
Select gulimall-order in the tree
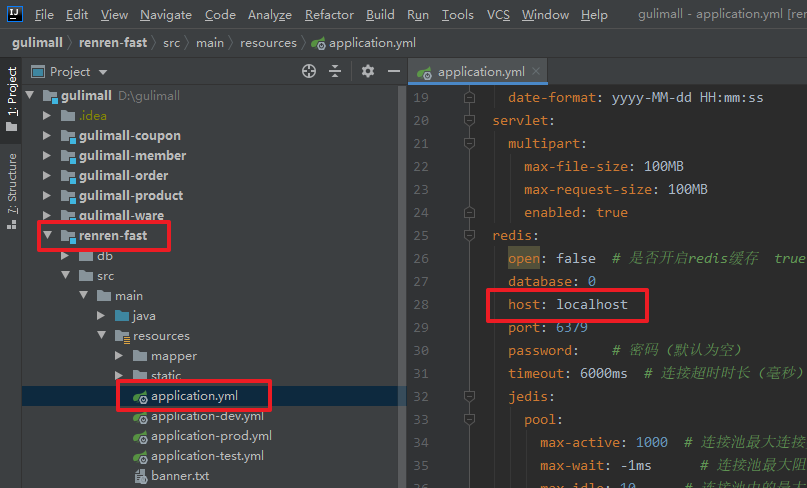[124, 176]
